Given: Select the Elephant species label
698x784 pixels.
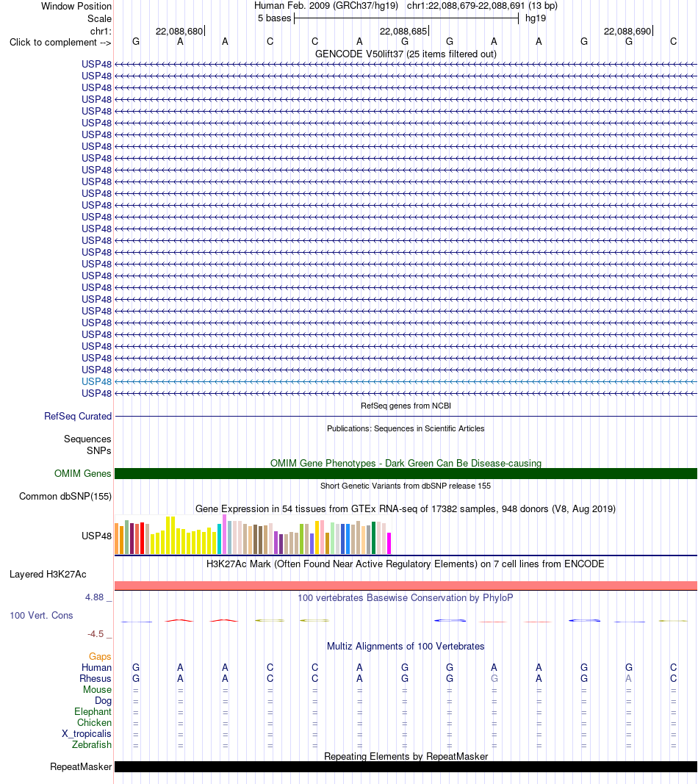Looking at the screenshot, I should [x=93, y=711].
